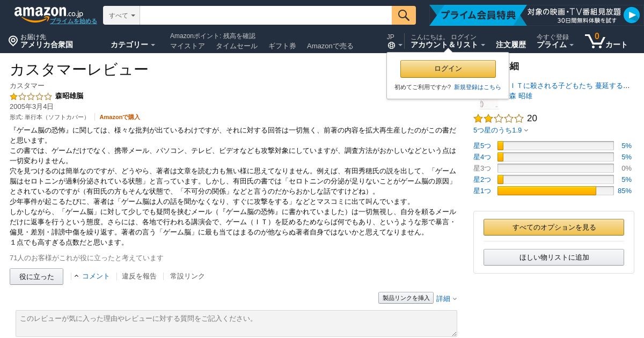644x338 pixels.
Task: Click the product's two-star average rating stars
Action: (498, 119)
